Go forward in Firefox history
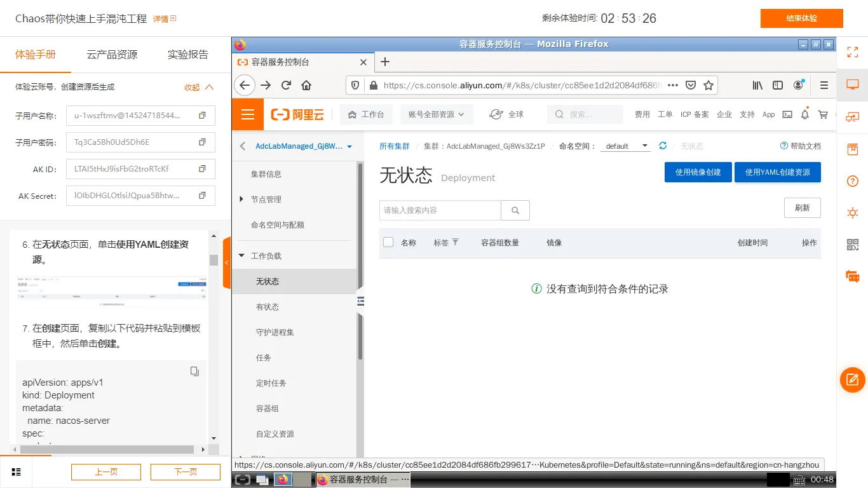The width and height of the screenshot is (868, 488). 266,85
